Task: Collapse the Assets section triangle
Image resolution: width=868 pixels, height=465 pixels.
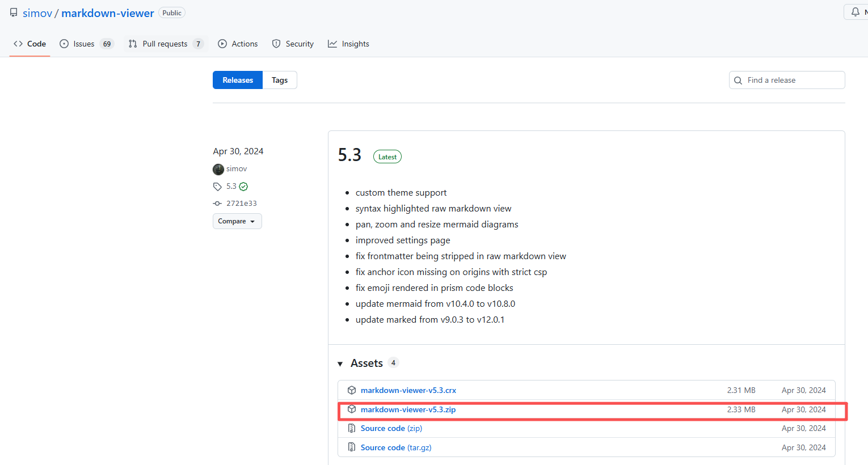Action: point(340,363)
